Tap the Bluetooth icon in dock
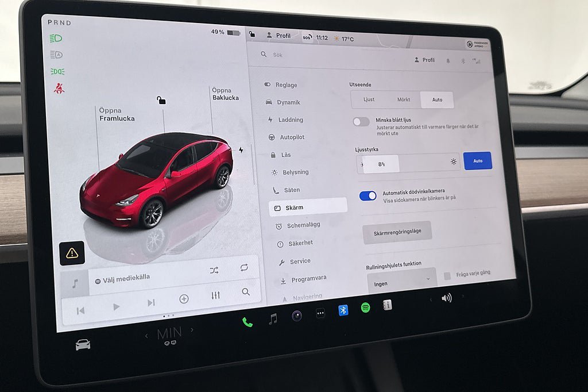 coord(343,310)
